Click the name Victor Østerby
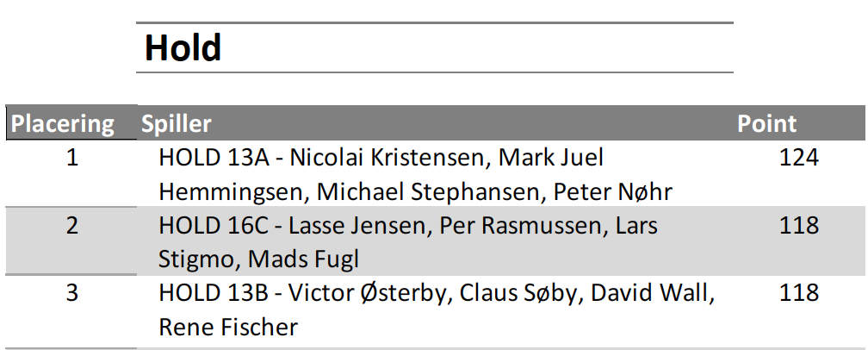This screenshot has height=350, width=868. click(368, 293)
